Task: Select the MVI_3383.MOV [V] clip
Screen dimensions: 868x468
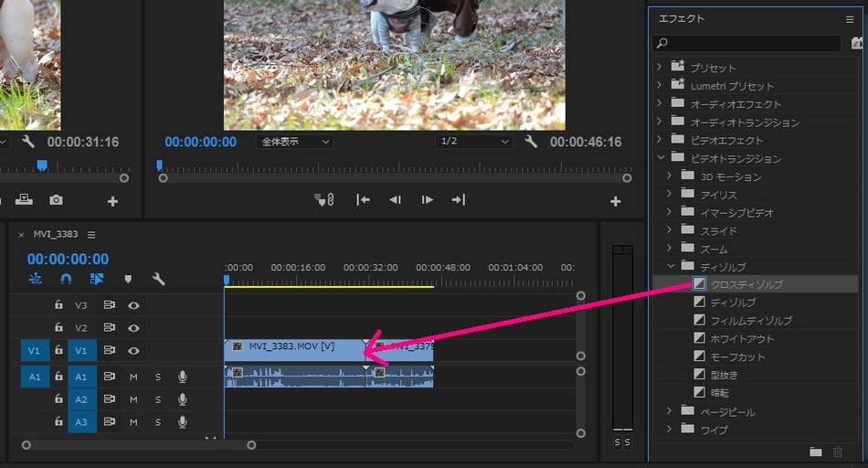Action: [x=294, y=350]
